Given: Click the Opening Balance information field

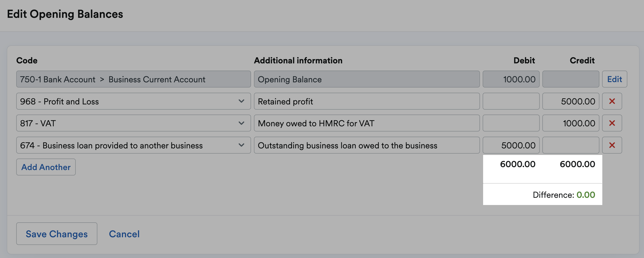Looking at the screenshot, I should [367, 79].
